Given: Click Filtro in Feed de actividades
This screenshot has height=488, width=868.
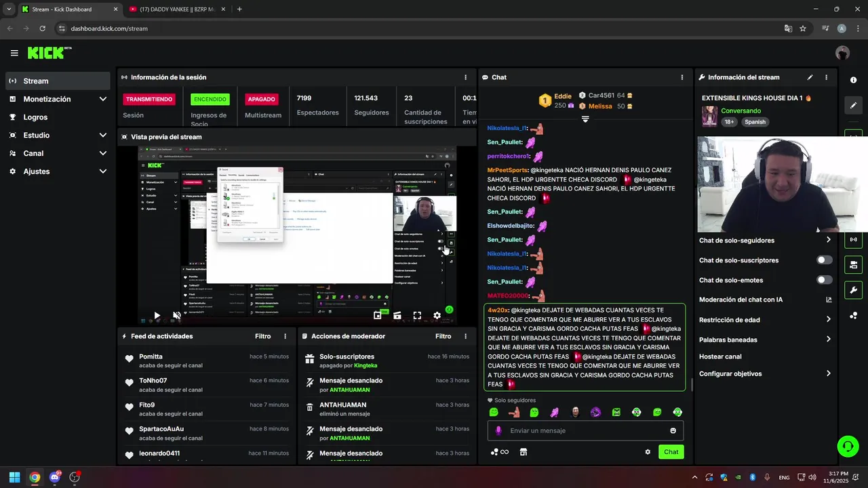Looking at the screenshot, I should pos(262,336).
